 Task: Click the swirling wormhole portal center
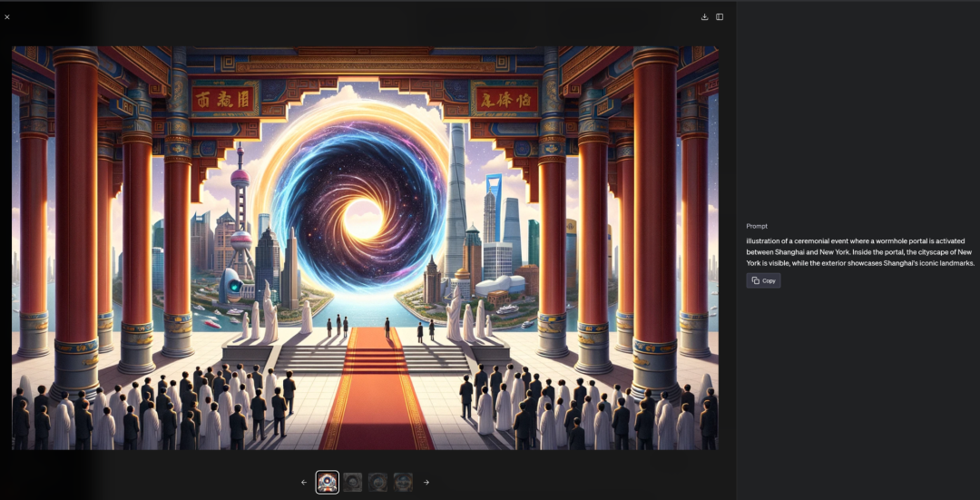click(x=364, y=220)
